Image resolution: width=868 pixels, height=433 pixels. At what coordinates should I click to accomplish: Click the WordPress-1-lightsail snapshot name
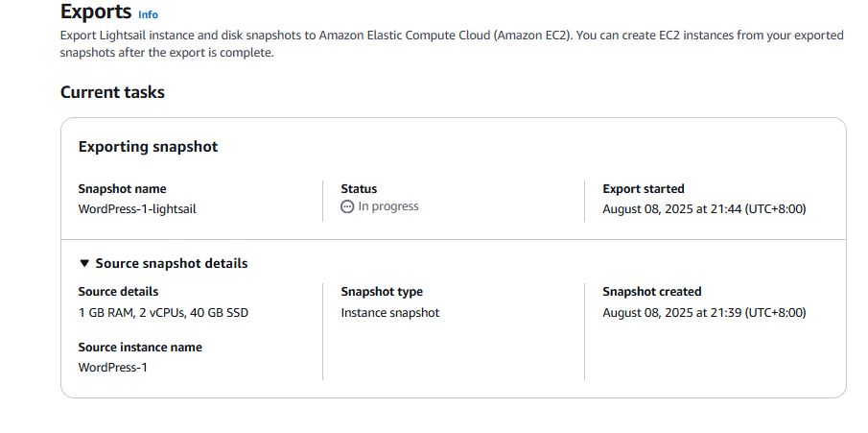(137, 209)
